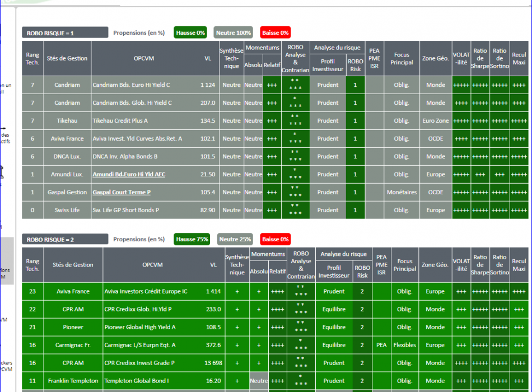Click the Neutre absolute momentum cell in Templeton row
The height and width of the screenshot is (392, 532).
(259, 381)
